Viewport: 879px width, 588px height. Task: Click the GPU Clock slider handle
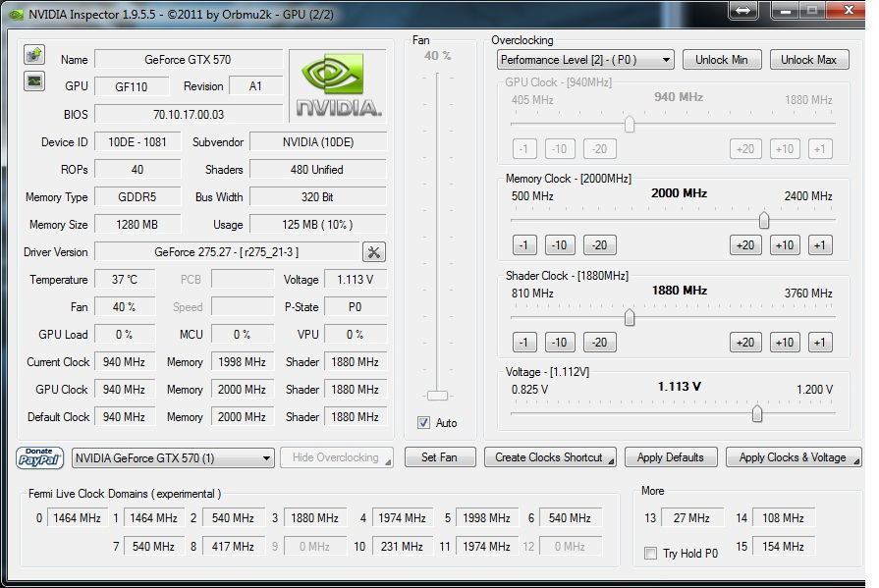point(630,124)
